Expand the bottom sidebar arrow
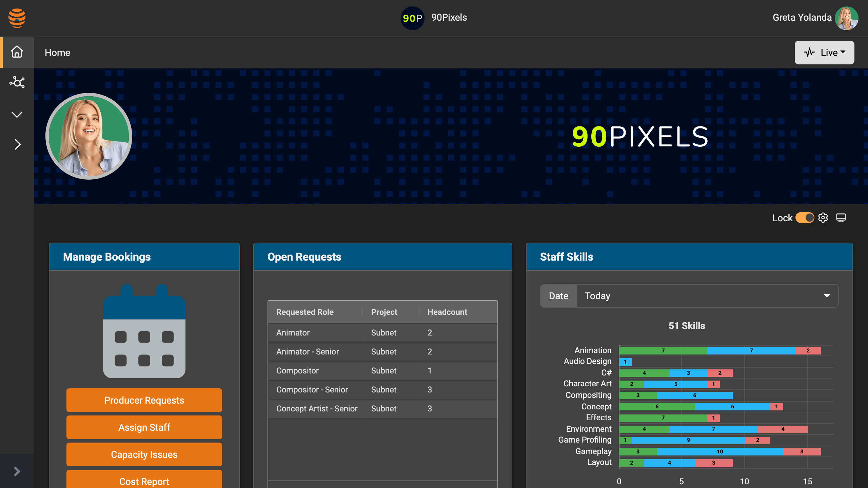868x488 pixels. [17, 471]
